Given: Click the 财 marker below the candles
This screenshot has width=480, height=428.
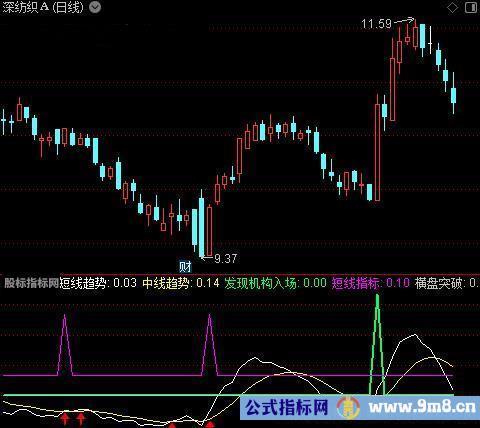Looking at the screenshot, I should point(185,267).
